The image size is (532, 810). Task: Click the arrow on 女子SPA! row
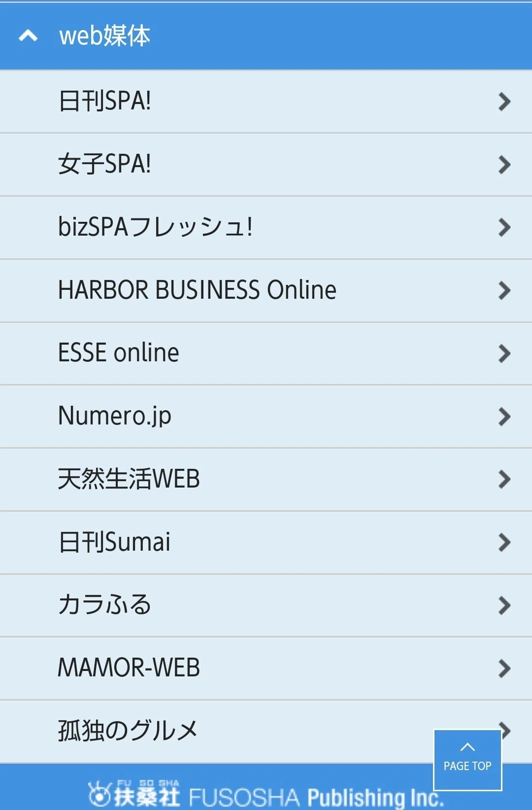tap(504, 165)
